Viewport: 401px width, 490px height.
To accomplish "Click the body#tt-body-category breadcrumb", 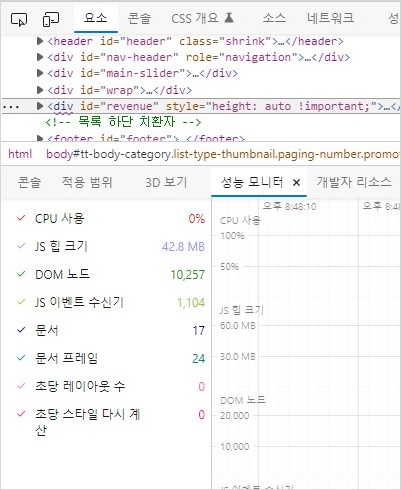I will tap(222, 154).
